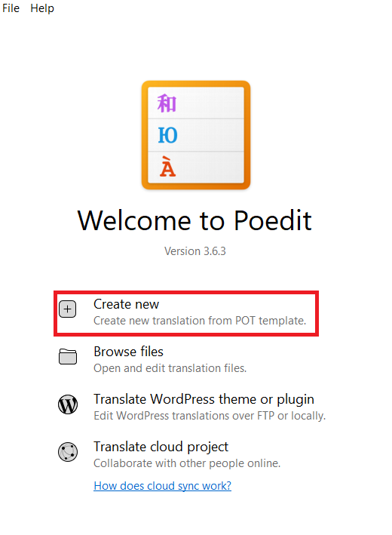The height and width of the screenshot is (535, 392).
Task: Open the How does cloud sync work link
Action: [163, 485]
